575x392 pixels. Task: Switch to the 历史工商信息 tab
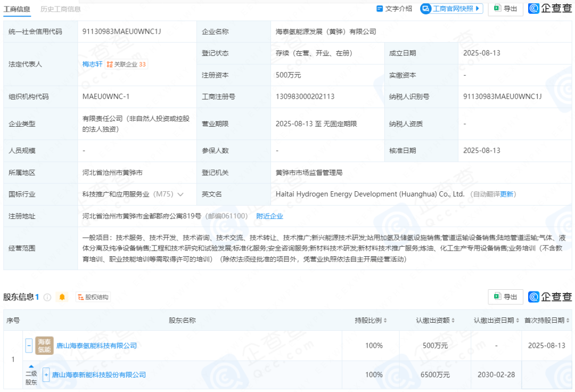[x=61, y=9]
